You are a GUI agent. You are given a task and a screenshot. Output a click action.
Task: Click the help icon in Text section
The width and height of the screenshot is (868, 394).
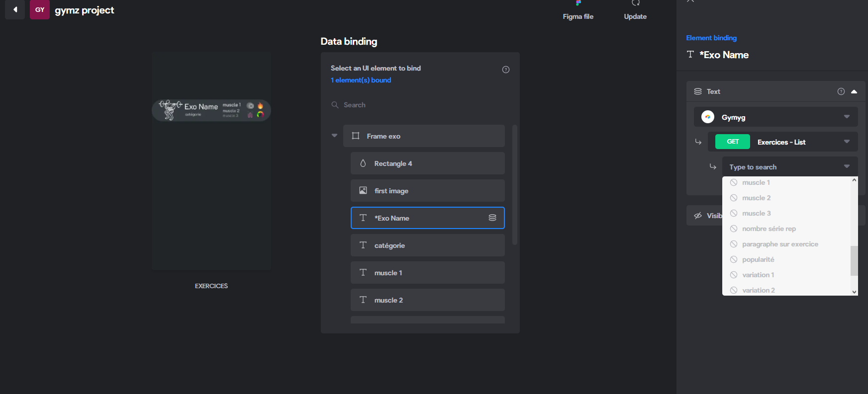pos(841,91)
